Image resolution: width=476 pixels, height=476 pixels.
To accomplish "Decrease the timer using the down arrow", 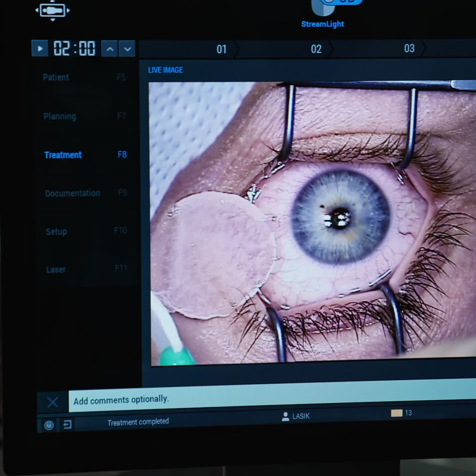I will coord(127,48).
